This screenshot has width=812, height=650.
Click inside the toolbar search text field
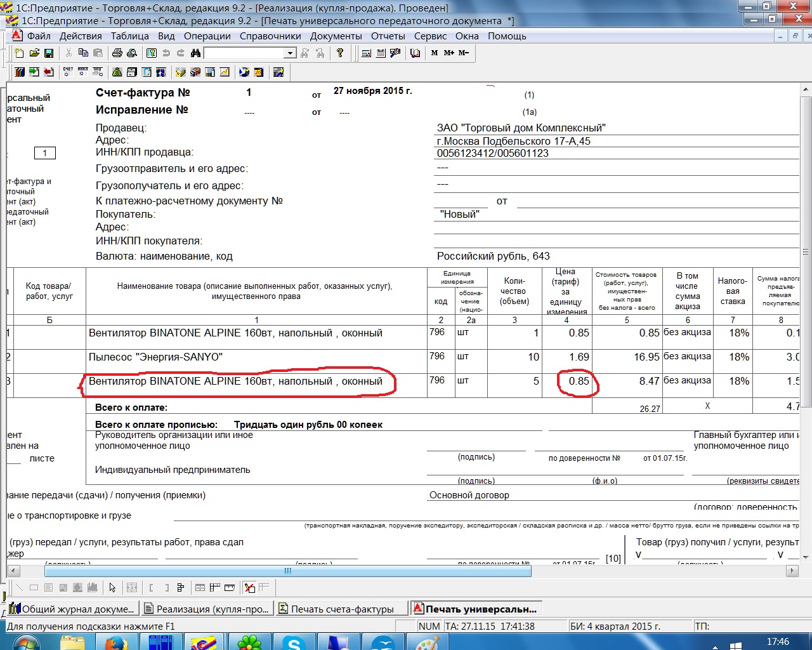pos(243,53)
